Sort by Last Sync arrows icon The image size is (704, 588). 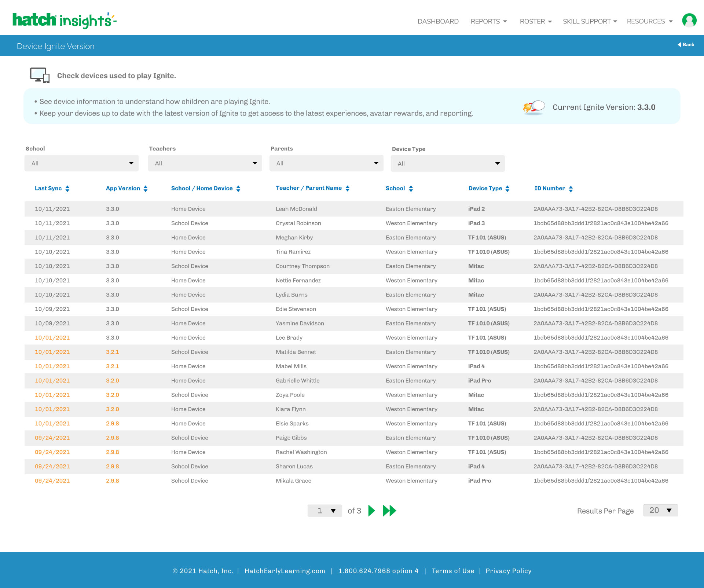point(67,189)
